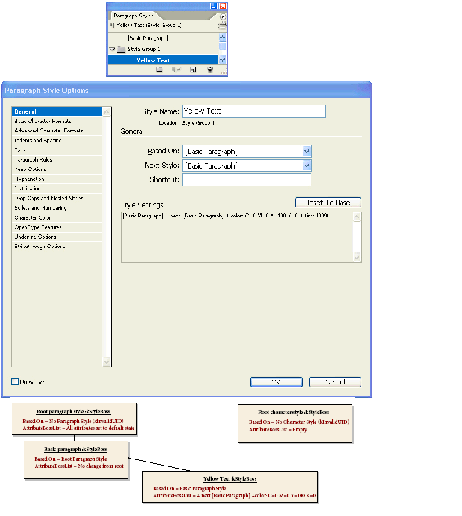The width and height of the screenshot is (462, 516).
Task: Click the Cancel button
Action: (335, 382)
